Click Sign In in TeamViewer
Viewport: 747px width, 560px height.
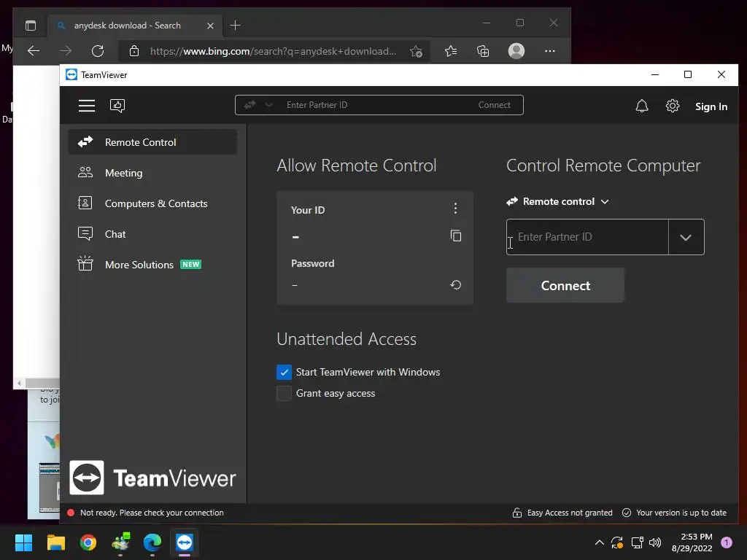click(711, 106)
